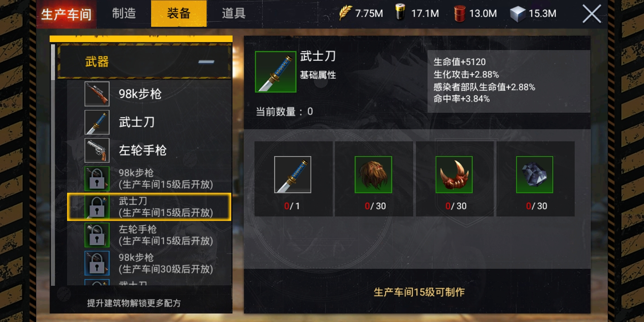Tap the dark ore material icon
Screen dimensions: 644x322
534,174
